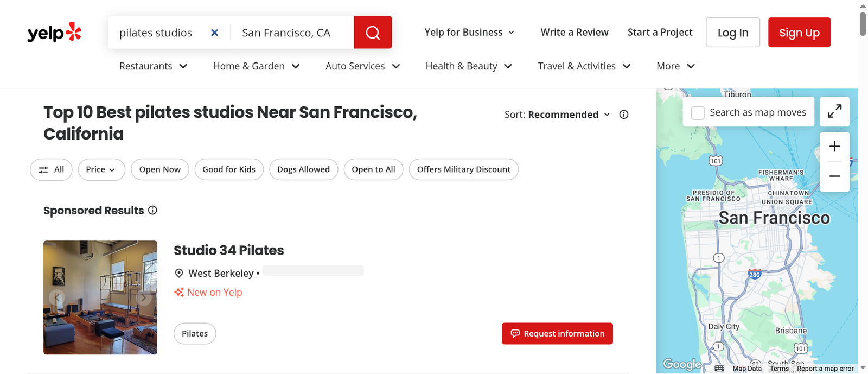Click the Sponsored Results info icon
The height and width of the screenshot is (374, 868).
pyautogui.click(x=153, y=210)
